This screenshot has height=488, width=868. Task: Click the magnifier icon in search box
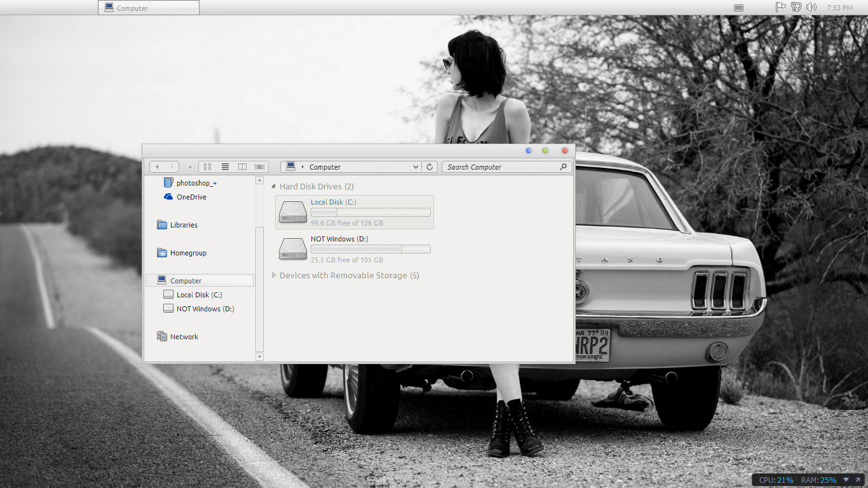click(563, 167)
